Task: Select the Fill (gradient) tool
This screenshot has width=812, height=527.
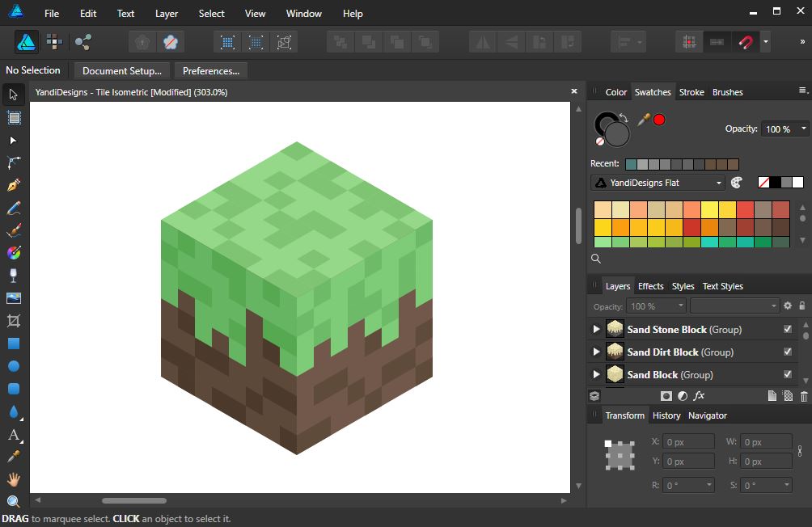Action: click(14, 253)
